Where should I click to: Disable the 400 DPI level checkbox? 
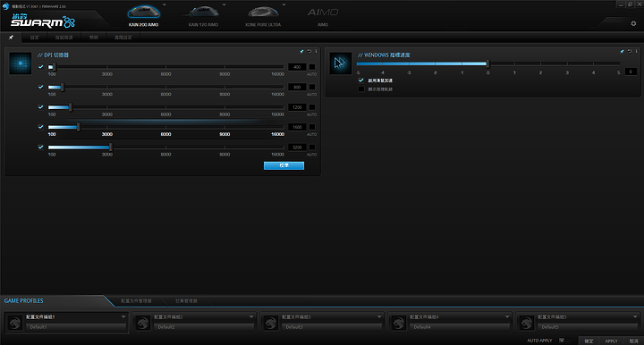[40, 67]
